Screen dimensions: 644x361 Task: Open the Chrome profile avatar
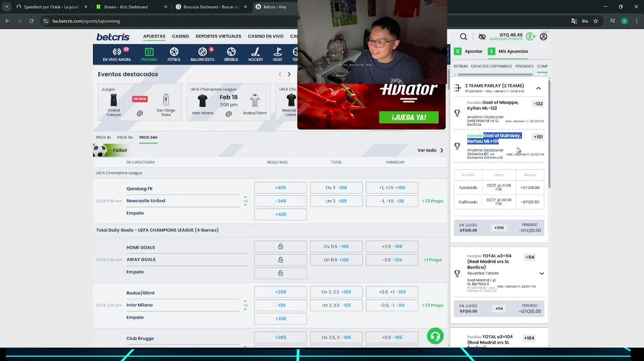624,21
